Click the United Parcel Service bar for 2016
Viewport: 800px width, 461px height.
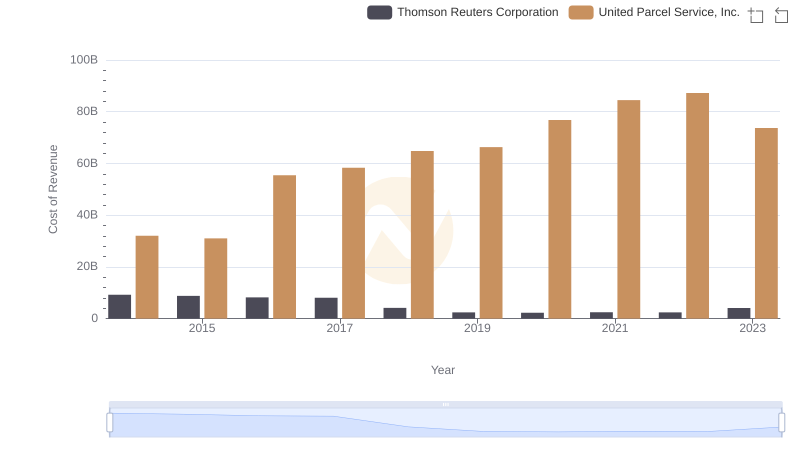[284, 247]
